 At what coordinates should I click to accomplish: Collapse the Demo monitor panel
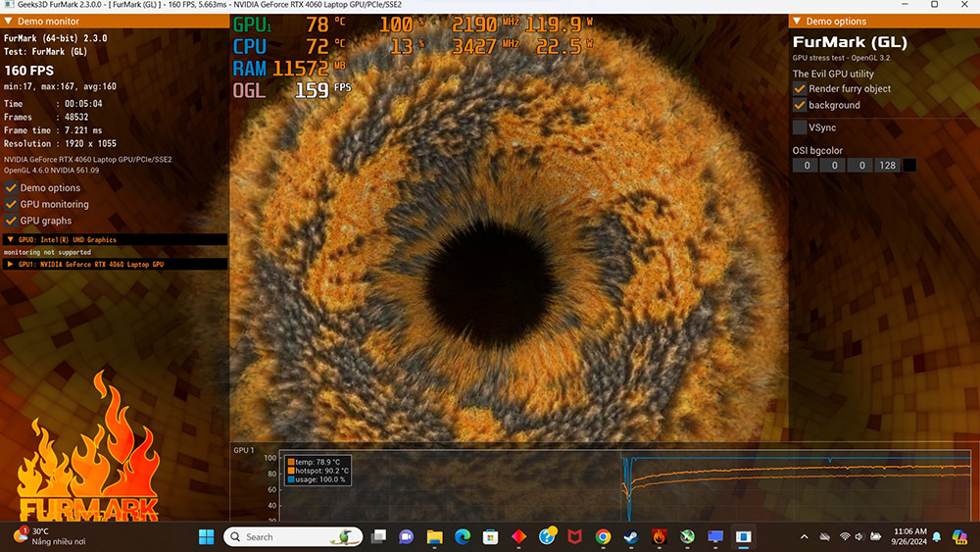(8, 21)
